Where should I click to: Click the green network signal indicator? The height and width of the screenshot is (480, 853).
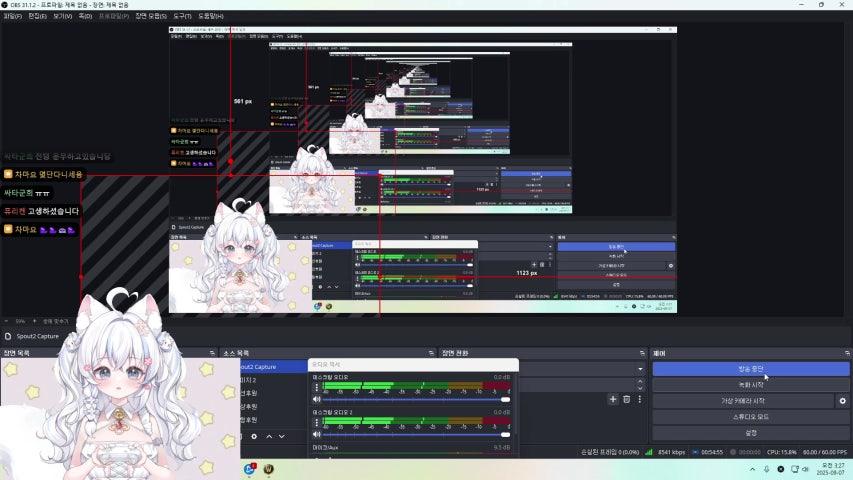coord(648,452)
